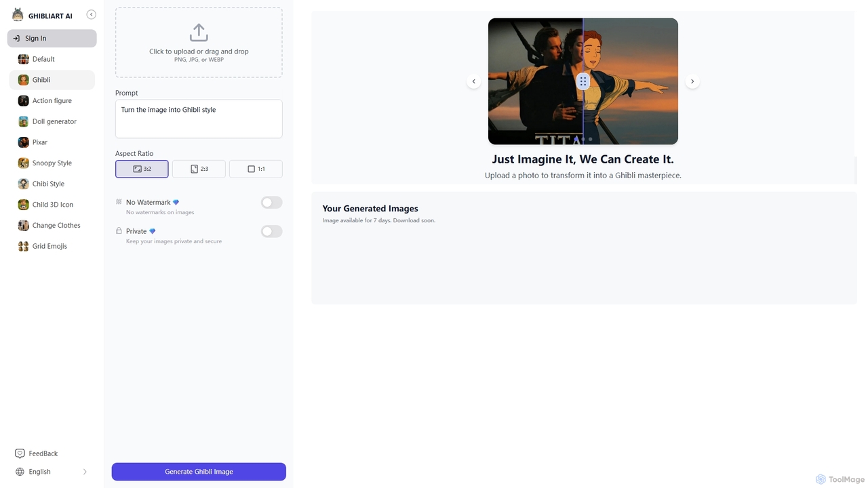The height and width of the screenshot is (488, 868).
Task: Click the Private lock icon
Action: [119, 230]
